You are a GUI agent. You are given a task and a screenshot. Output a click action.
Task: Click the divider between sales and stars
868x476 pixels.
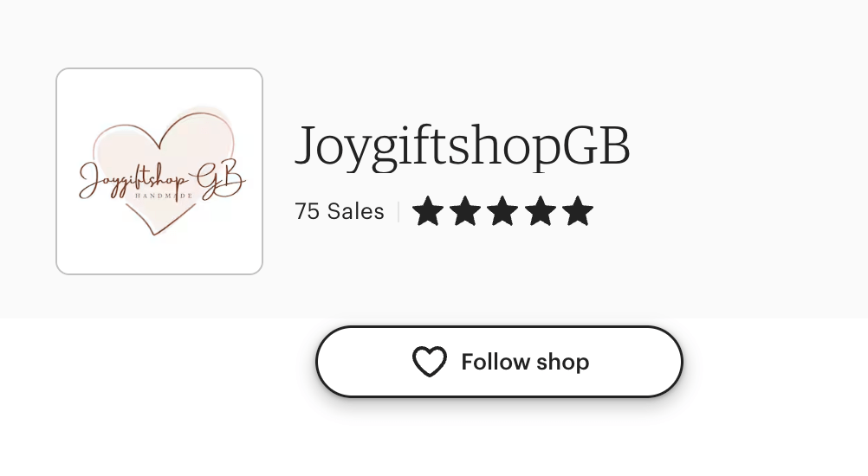(398, 211)
